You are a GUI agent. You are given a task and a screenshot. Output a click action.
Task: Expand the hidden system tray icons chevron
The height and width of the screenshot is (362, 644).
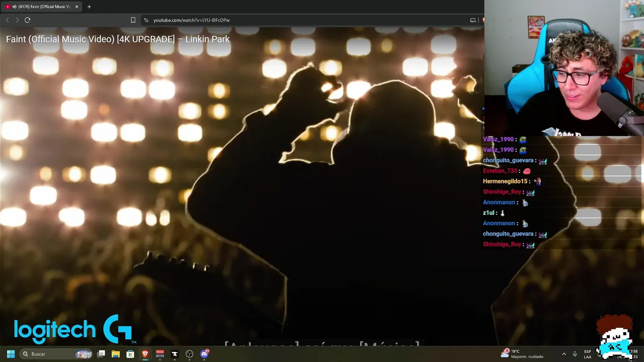pyautogui.click(x=563, y=354)
